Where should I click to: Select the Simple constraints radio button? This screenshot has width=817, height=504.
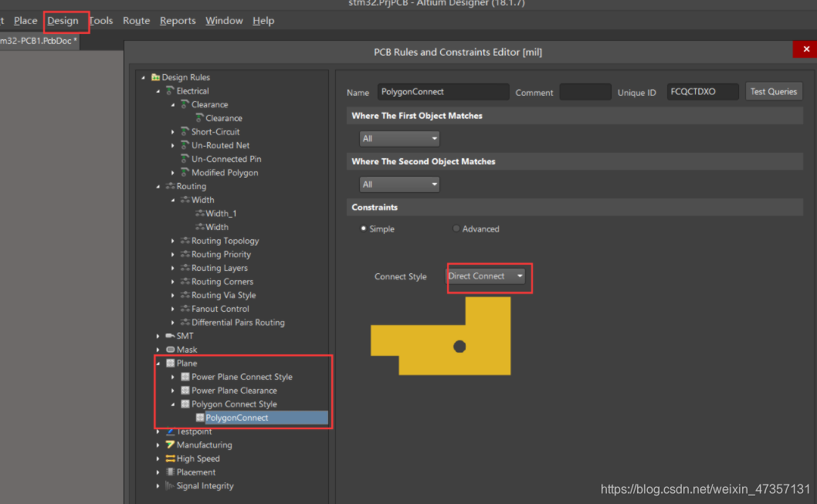point(363,228)
